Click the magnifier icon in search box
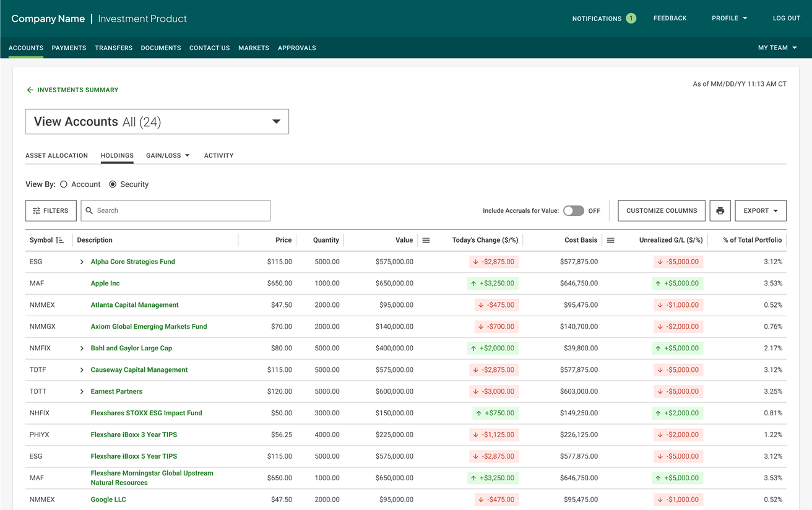The image size is (812, 510). click(89, 210)
